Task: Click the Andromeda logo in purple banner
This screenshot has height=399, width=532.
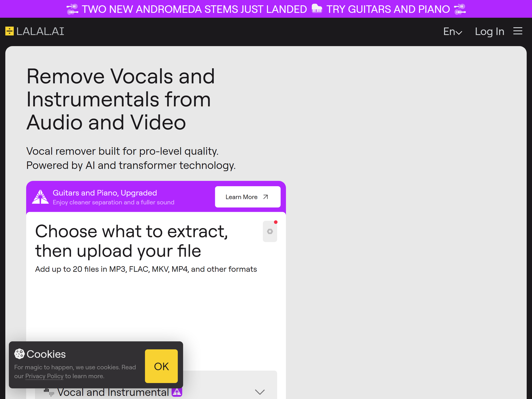Action: [x=40, y=197]
